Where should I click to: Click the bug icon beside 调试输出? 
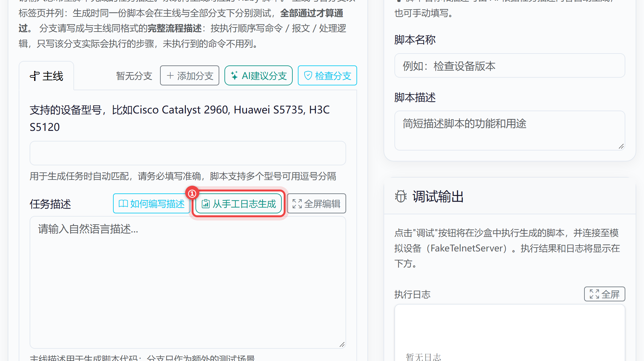click(401, 196)
